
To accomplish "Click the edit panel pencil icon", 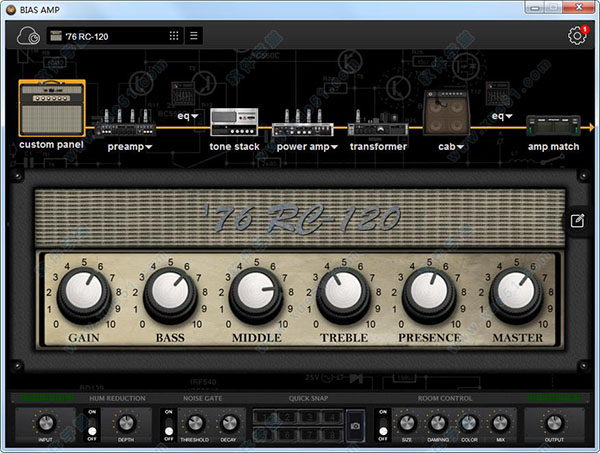I will point(577,221).
